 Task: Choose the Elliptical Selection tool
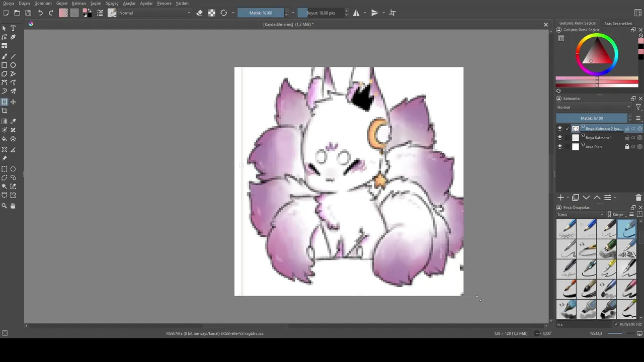[13, 169]
